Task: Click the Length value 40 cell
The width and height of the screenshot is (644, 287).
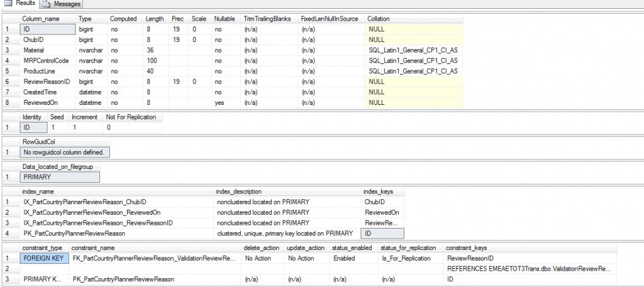Action: point(155,72)
